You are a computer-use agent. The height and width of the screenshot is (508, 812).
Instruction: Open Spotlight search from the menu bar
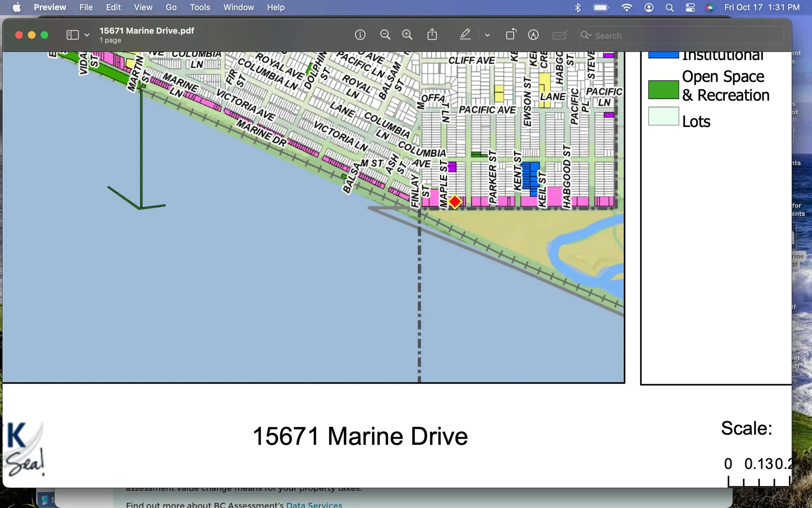tap(669, 7)
